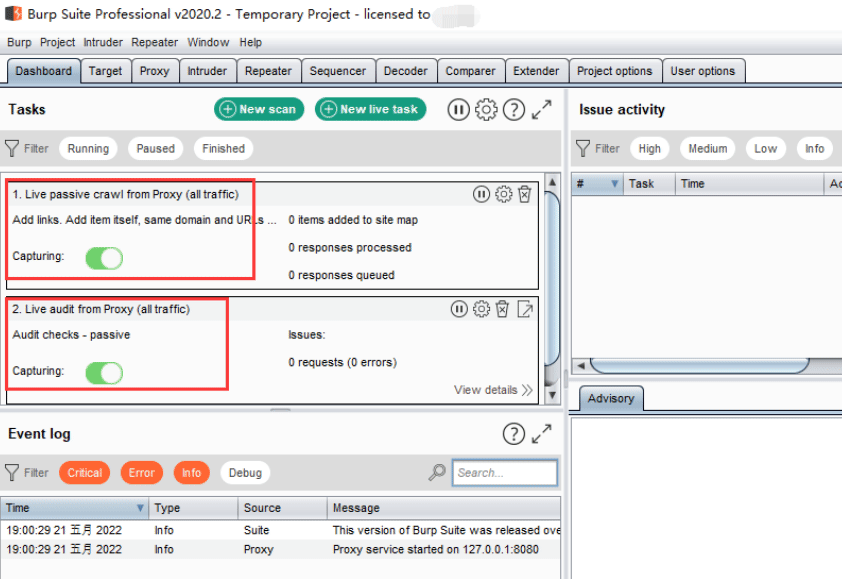The image size is (844, 579).
Task: Sort event log by Time column arrow
Action: coord(140,508)
